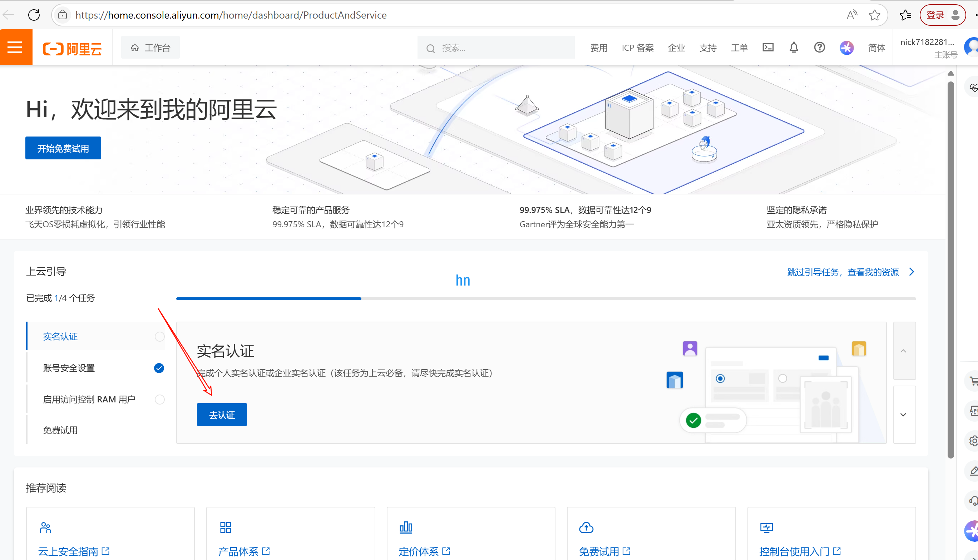Click the Alibaba Cloud logo
The image size is (978, 560).
pos(72,49)
